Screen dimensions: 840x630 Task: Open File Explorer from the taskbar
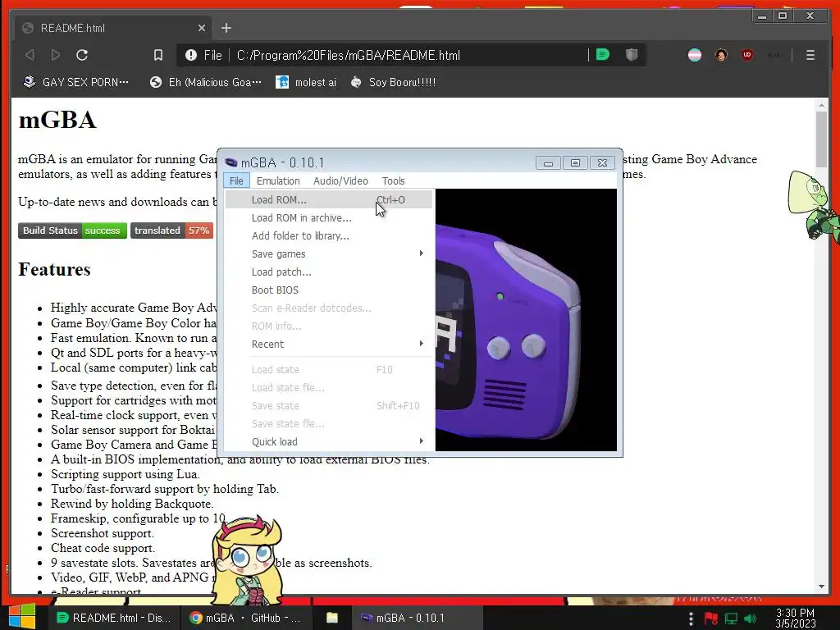pyautogui.click(x=332, y=618)
